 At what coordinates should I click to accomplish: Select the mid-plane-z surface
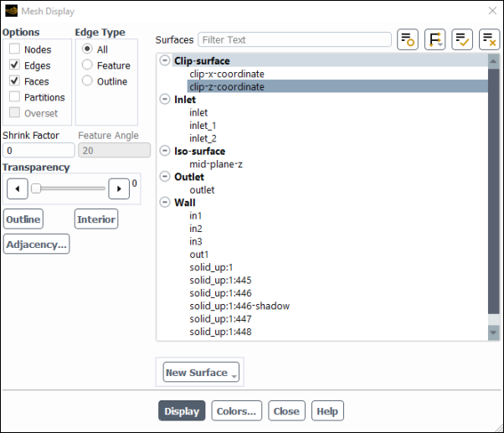pyautogui.click(x=215, y=164)
